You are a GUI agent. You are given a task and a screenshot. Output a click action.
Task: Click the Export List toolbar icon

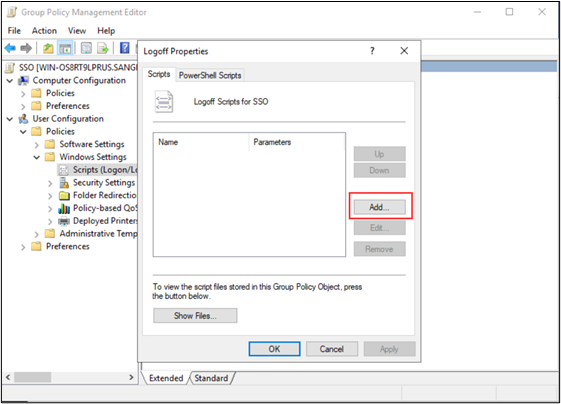pos(103,48)
